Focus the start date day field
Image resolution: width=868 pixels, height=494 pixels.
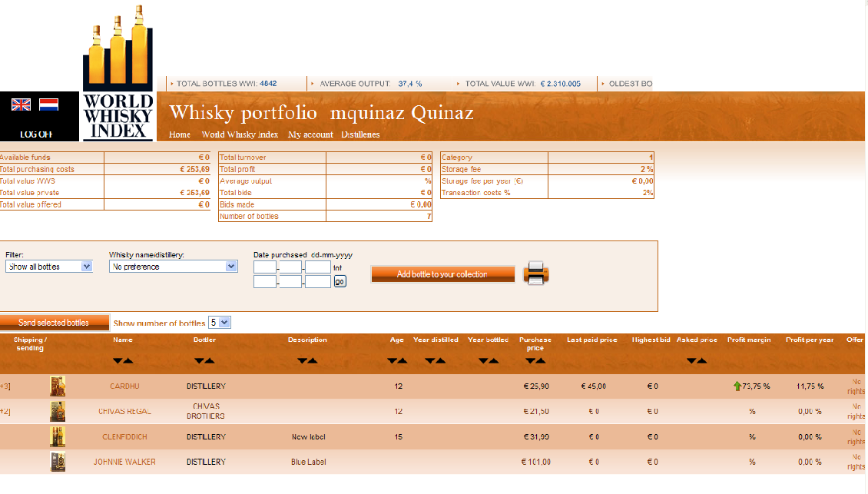(264, 267)
